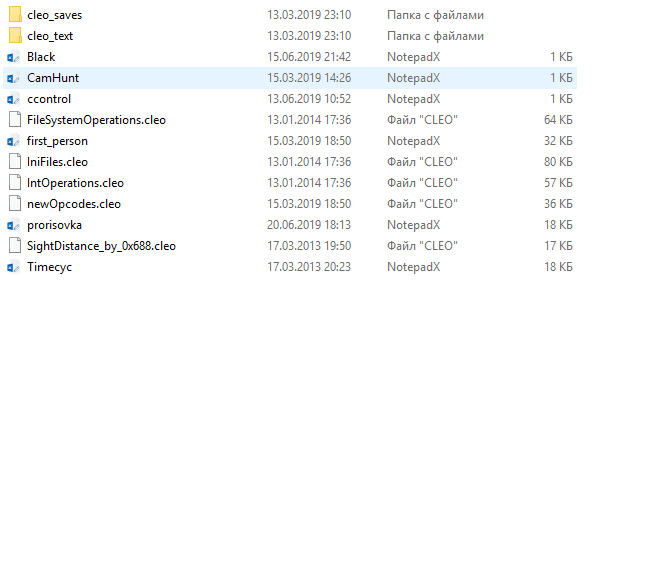Select the prorisovka file name
This screenshot has width=645, height=585.
[x=54, y=225]
